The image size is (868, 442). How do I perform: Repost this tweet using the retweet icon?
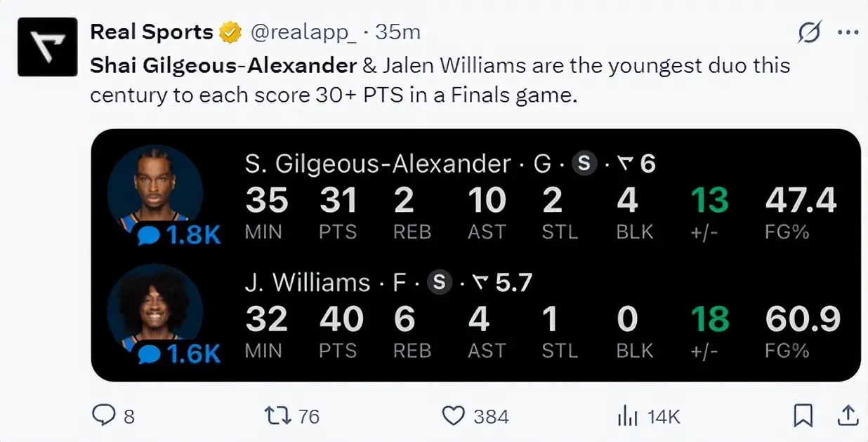click(276, 416)
